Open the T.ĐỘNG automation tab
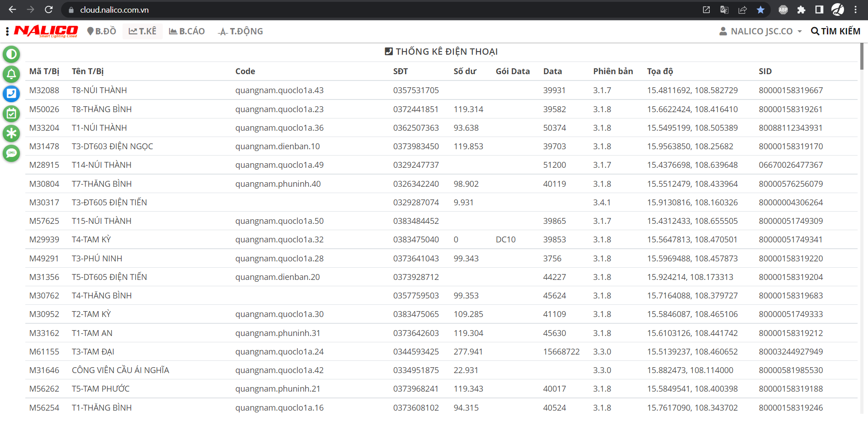Screen dimensions: 868x440 click(x=240, y=31)
